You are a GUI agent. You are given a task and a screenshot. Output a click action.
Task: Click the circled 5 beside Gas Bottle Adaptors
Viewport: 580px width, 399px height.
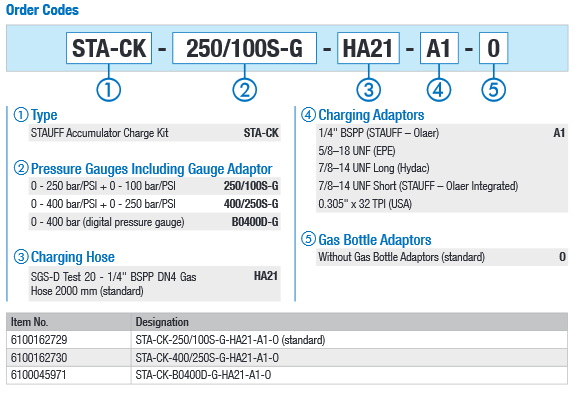pyautogui.click(x=308, y=239)
